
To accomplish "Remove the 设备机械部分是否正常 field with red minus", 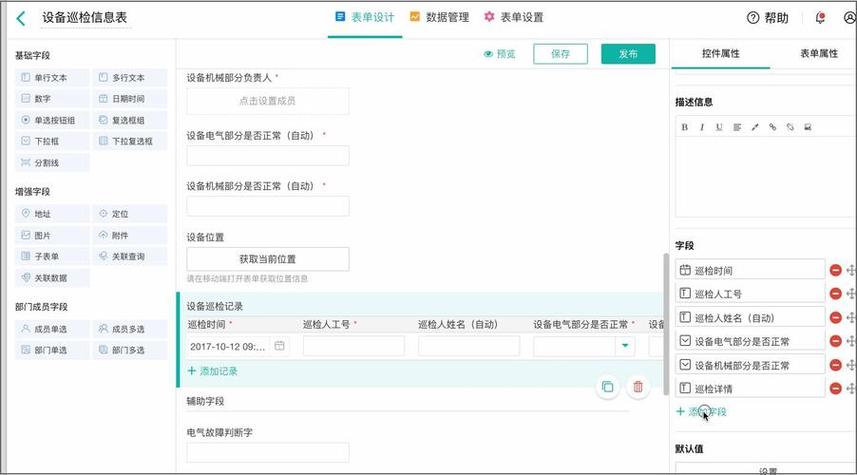I will (835, 365).
